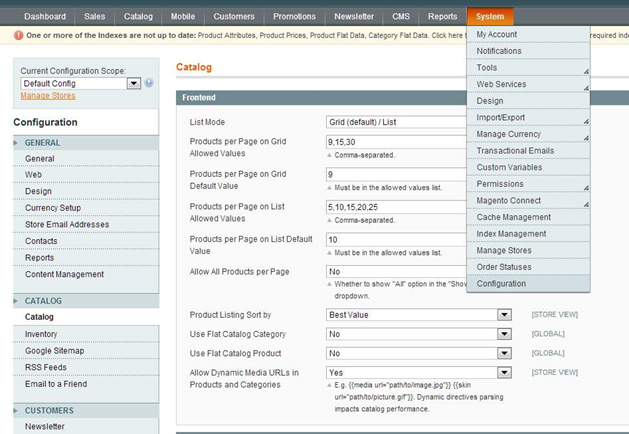Open the Promotions menu in the top bar
Image resolution: width=629 pixels, height=434 pixels.
coord(293,17)
